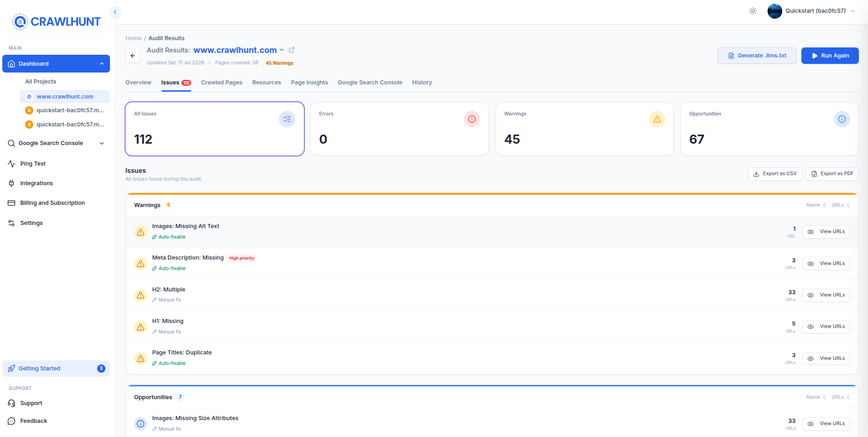Viewport: 868px width, 437px height.
Task: Open the Feedback chat bubble icon
Action: click(x=11, y=421)
